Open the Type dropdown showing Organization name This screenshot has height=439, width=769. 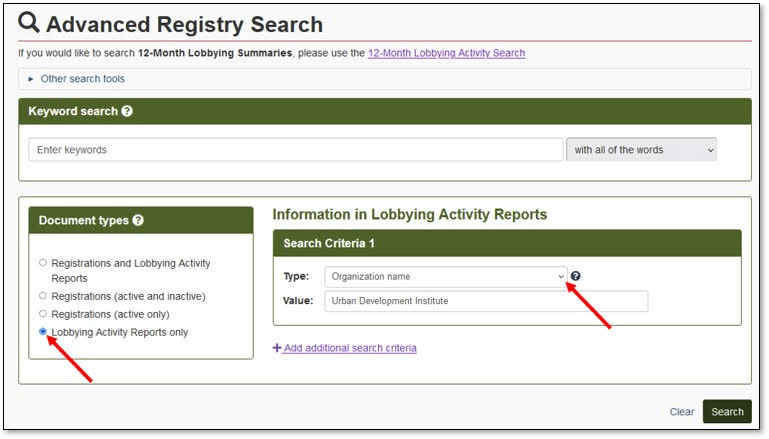[x=445, y=276]
